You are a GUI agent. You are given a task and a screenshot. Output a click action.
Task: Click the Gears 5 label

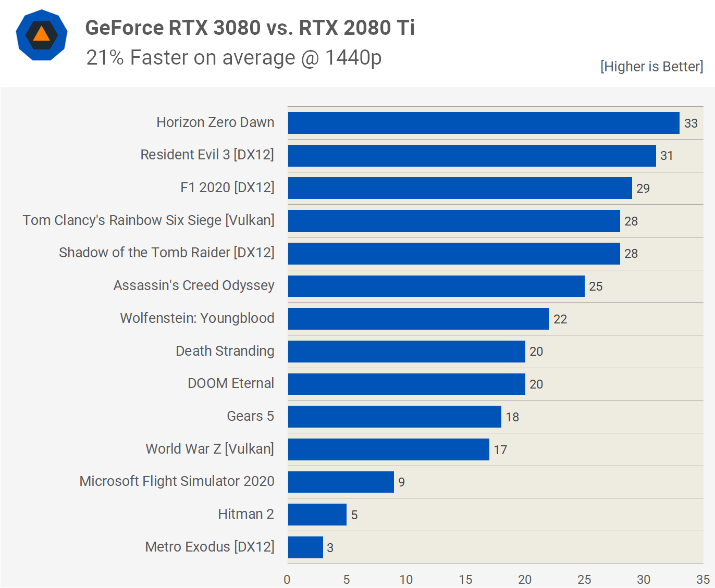(x=250, y=416)
